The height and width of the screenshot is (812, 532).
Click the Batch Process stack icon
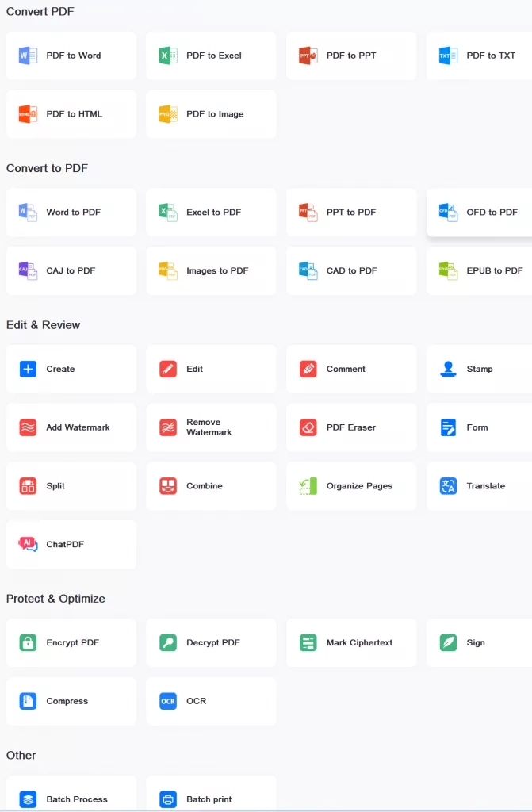click(28, 799)
